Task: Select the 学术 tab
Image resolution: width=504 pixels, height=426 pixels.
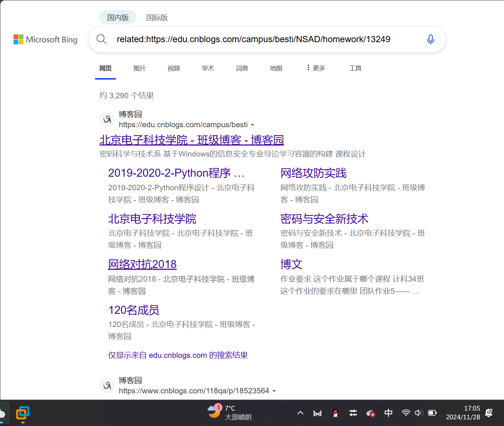Action: [208, 68]
